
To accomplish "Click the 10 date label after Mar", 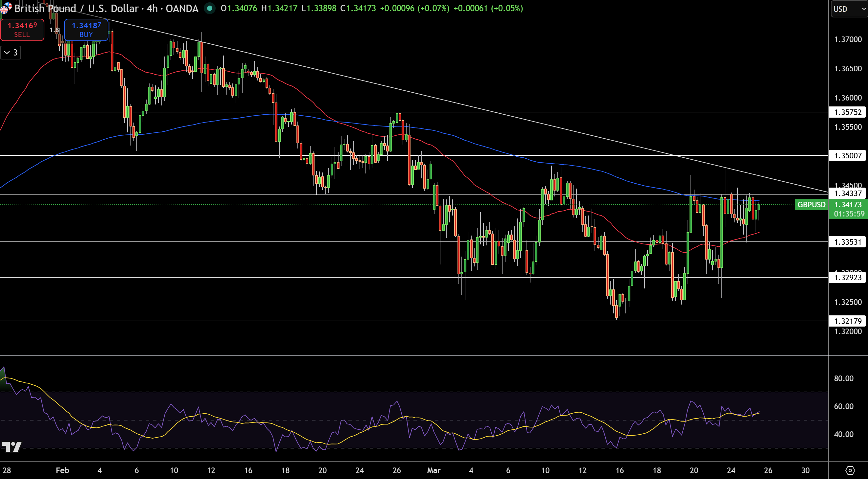I will click(545, 470).
